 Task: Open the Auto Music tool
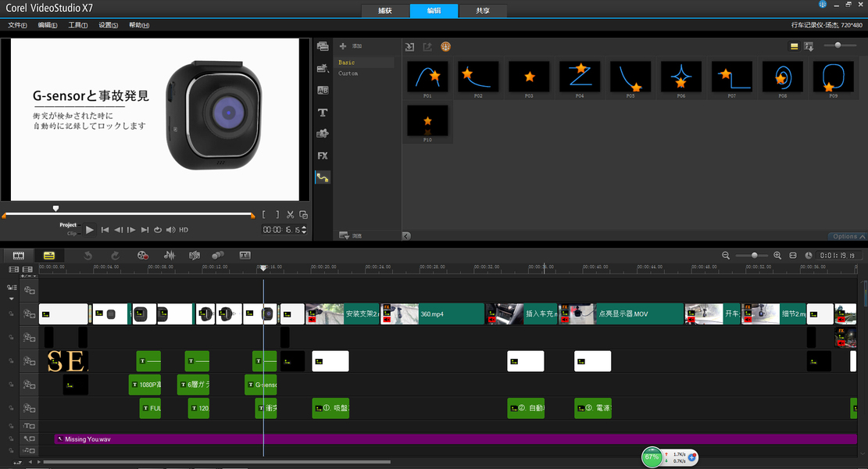195,256
